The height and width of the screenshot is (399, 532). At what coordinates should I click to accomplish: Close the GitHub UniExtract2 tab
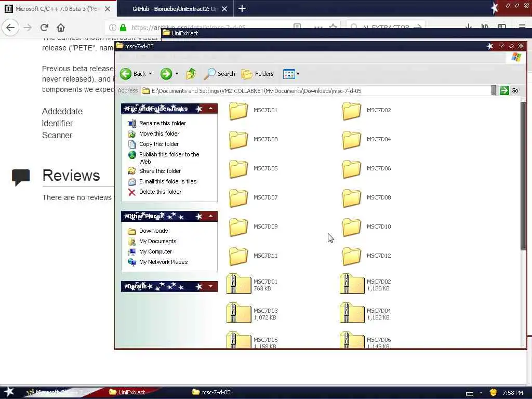pyautogui.click(x=224, y=9)
